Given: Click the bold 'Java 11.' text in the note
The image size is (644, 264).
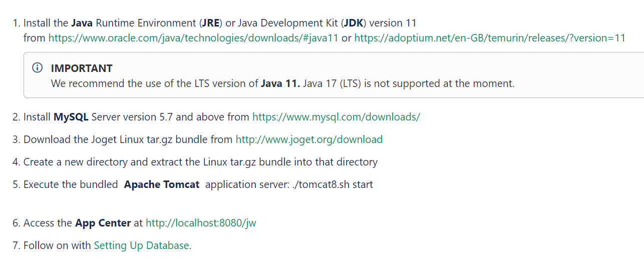Looking at the screenshot, I should pos(280,83).
